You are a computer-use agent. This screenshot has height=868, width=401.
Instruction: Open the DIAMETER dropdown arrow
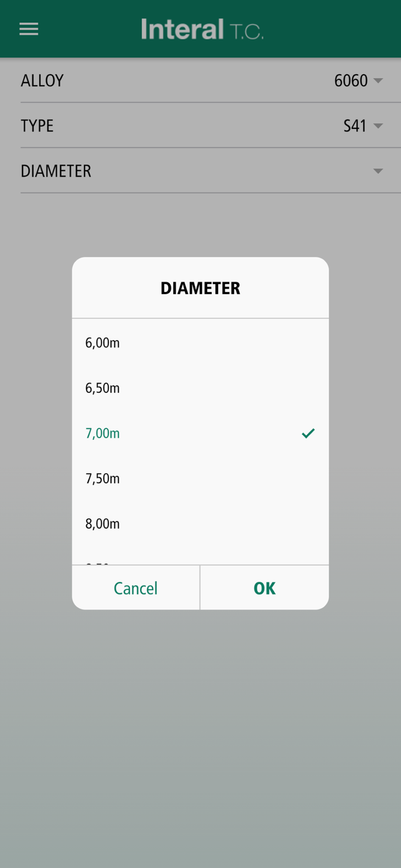pyautogui.click(x=378, y=171)
